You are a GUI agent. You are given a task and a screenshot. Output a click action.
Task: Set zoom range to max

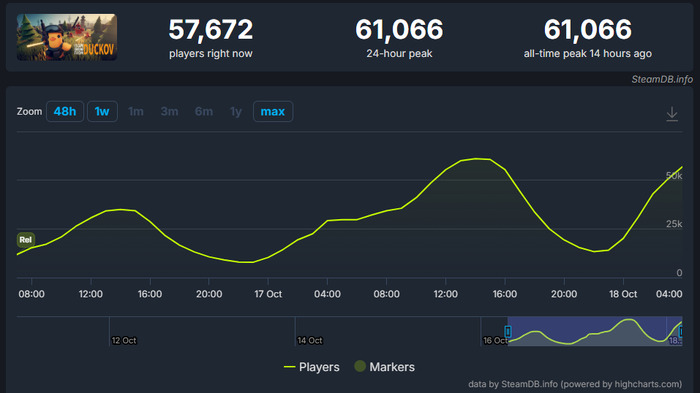273,111
